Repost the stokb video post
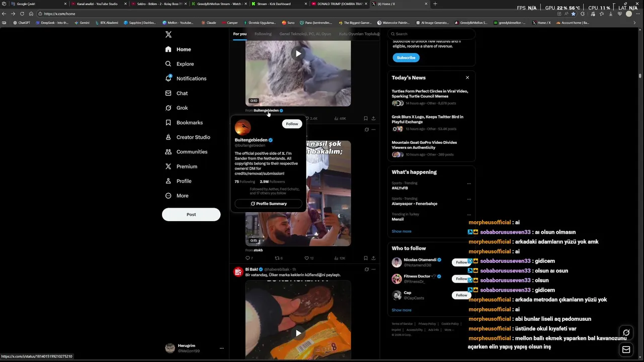Screen dimensions: 644x362 (x=279, y=258)
